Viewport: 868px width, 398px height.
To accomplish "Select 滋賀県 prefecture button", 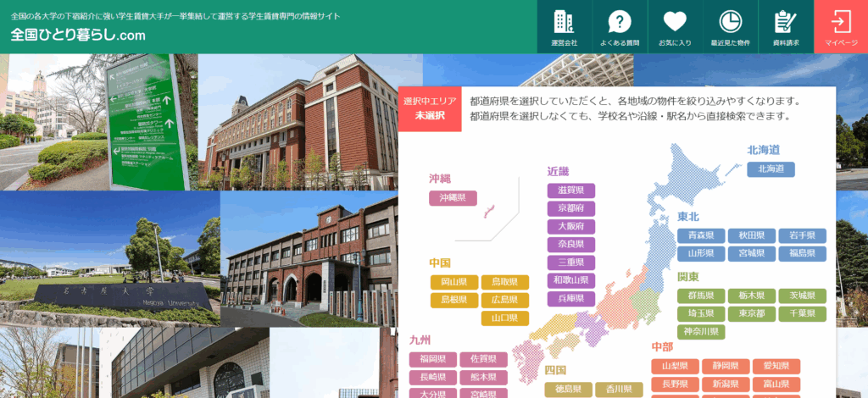I will (571, 191).
